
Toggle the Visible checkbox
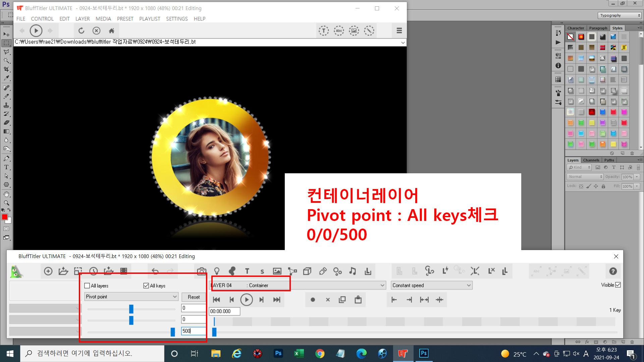click(x=618, y=285)
